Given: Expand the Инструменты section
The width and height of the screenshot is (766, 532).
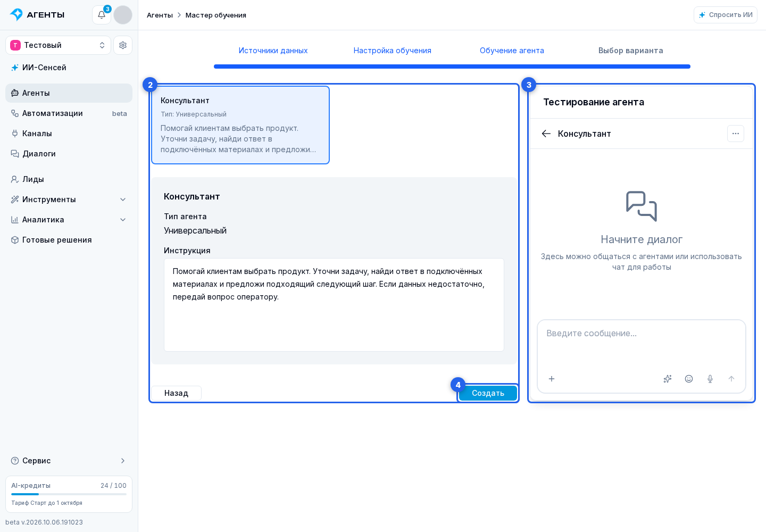Looking at the screenshot, I should (69, 199).
